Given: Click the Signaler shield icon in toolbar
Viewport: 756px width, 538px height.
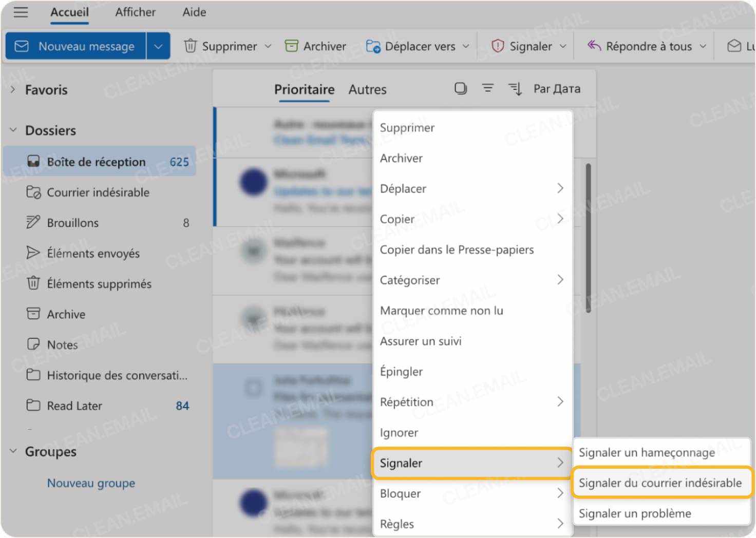Looking at the screenshot, I should [x=498, y=46].
